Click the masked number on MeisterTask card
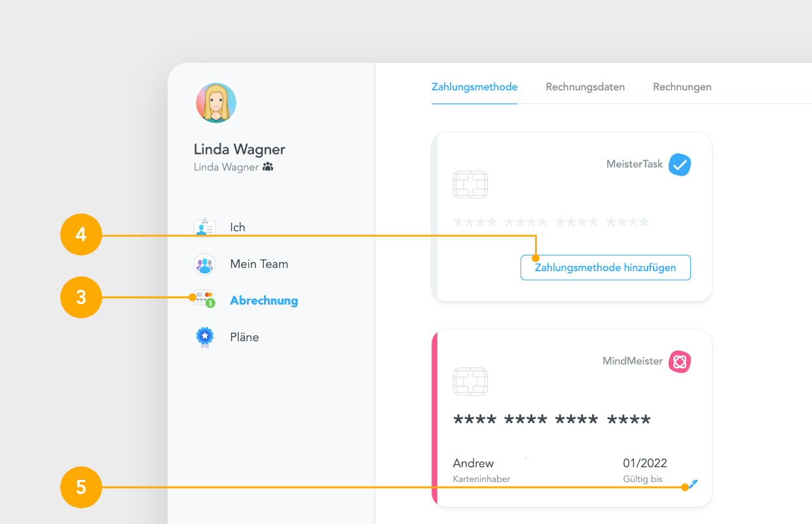The image size is (812, 524). [551, 223]
